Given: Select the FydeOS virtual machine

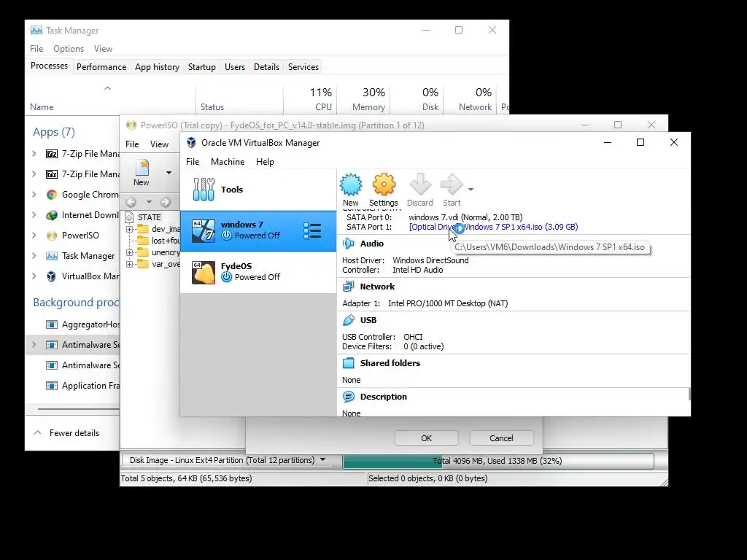Looking at the screenshot, I should click(x=258, y=272).
